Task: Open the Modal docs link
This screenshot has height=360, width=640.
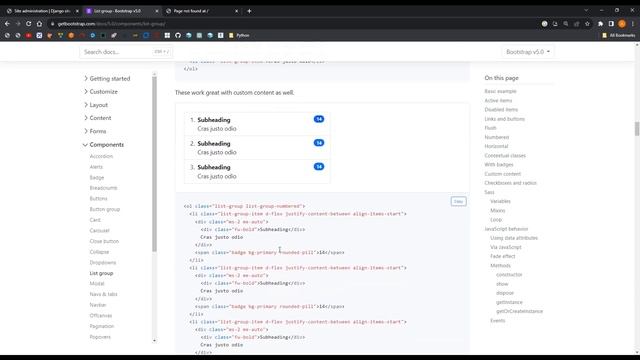Action: 97,284
